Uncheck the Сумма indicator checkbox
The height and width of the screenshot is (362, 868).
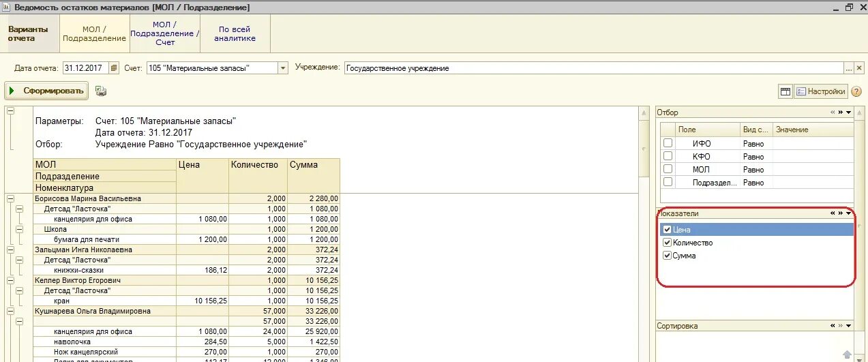pyautogui.click(x=668, y=256)
